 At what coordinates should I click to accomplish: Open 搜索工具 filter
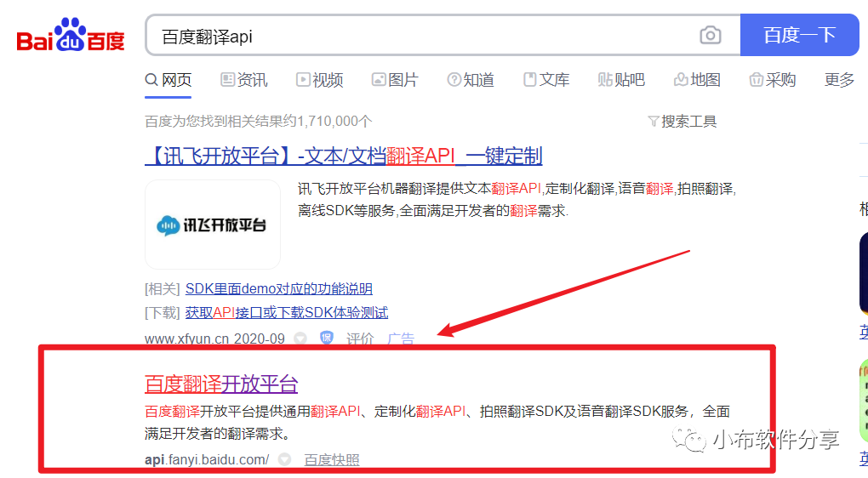coord(682,121)
